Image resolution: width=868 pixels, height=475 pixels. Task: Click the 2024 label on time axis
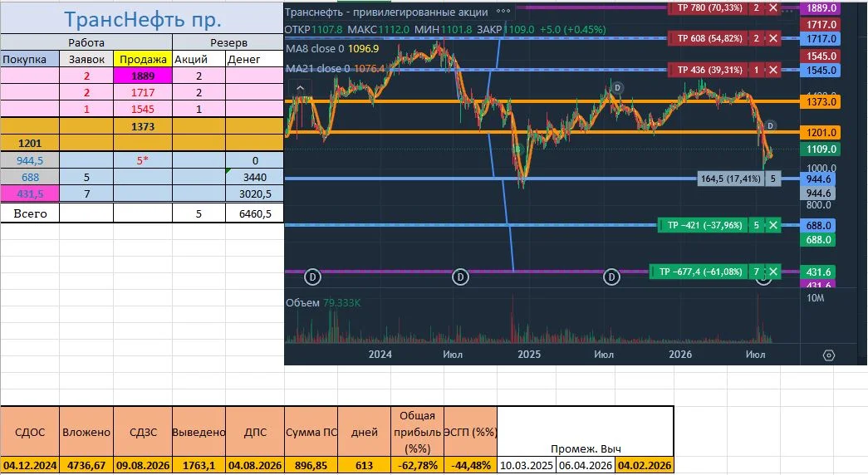[x=380, y=355]
